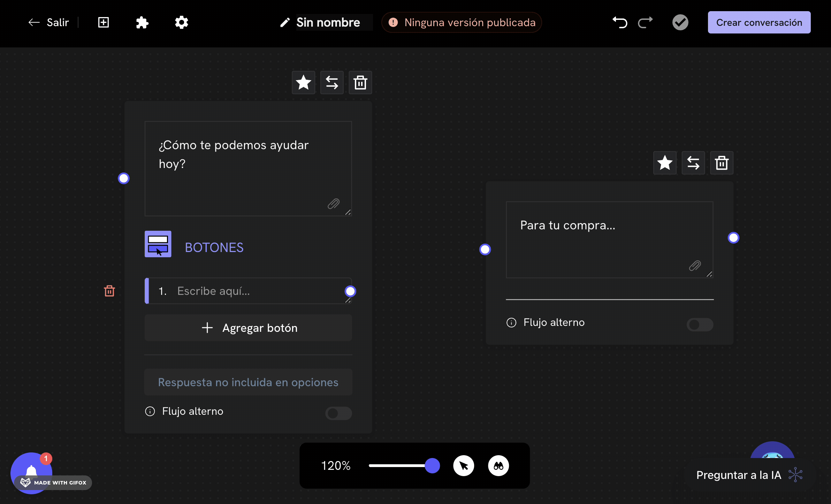Open the settings gear icon
Screen dimensions: 831x504
point(182,22)
